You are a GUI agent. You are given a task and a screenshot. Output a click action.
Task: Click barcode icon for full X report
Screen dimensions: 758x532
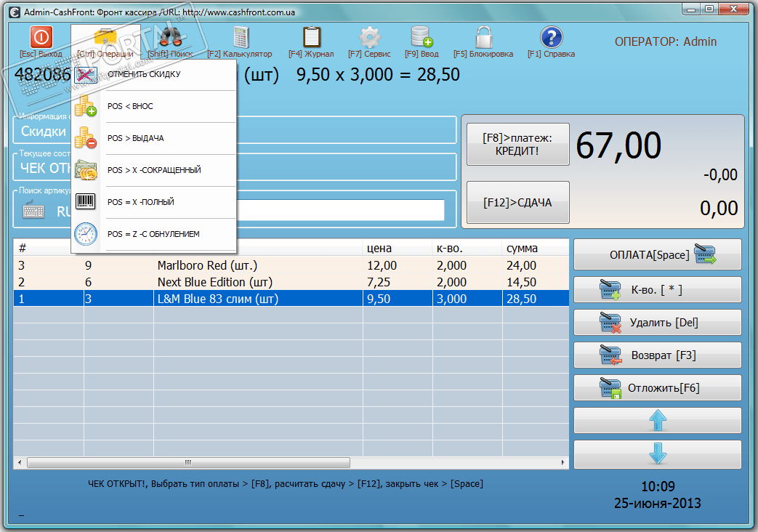coord(86,201)
